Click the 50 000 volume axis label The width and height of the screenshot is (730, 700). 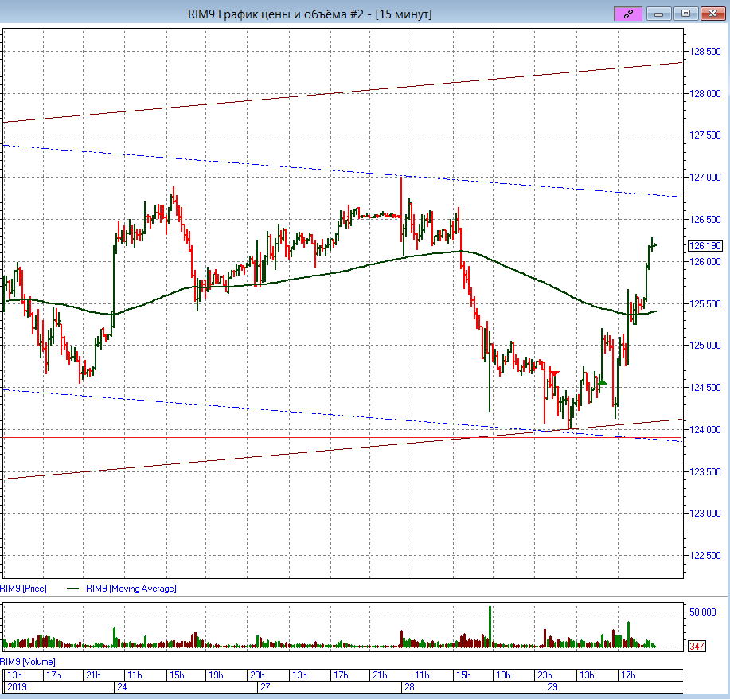[x=704, y=612]
